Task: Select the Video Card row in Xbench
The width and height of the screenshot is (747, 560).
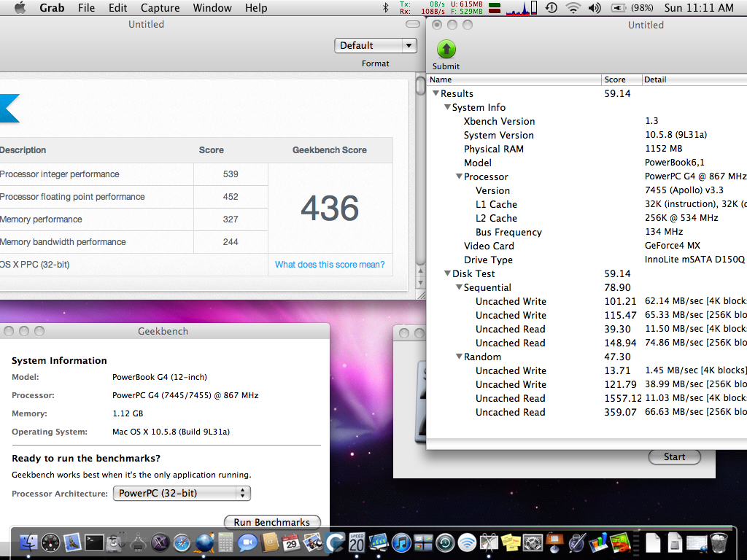Action: point(587,246)
